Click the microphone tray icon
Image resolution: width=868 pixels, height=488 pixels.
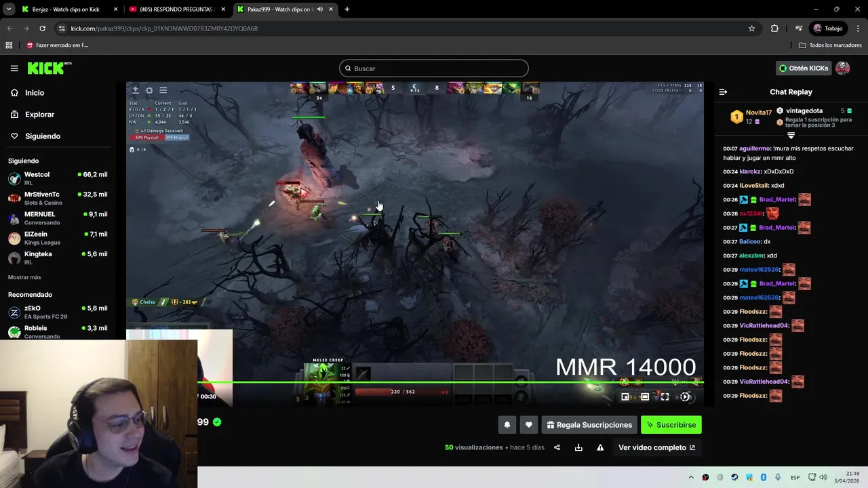click(x=778, y=477)
